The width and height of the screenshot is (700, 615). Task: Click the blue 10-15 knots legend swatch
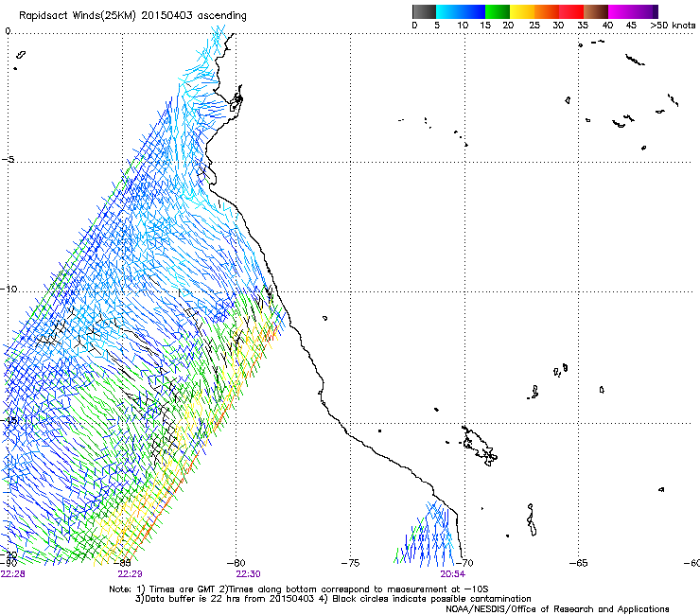(473, 11)
